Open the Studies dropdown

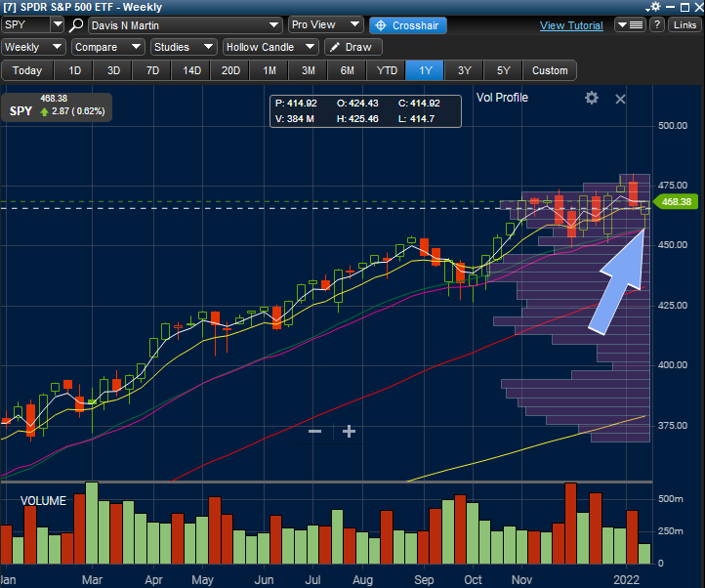[x=184, y=47]
